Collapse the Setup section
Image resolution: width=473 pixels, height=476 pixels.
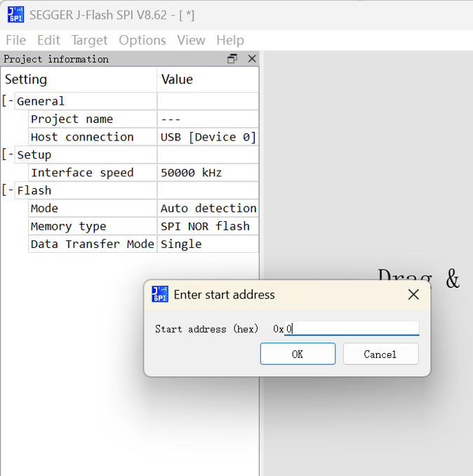click(8, 154)
